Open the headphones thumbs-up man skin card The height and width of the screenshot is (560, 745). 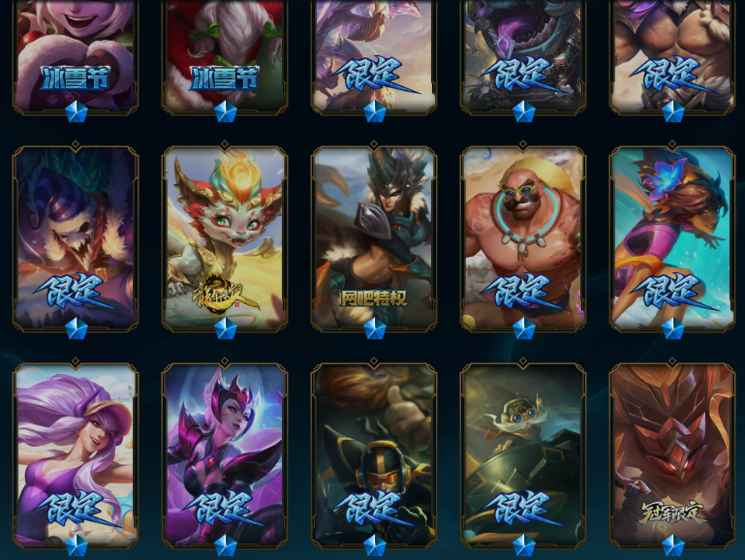[374, 455]
